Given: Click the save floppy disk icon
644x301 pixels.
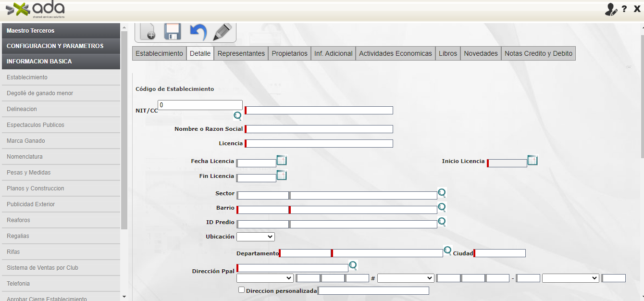Looking at the screenshot, I should pos(173,32).
